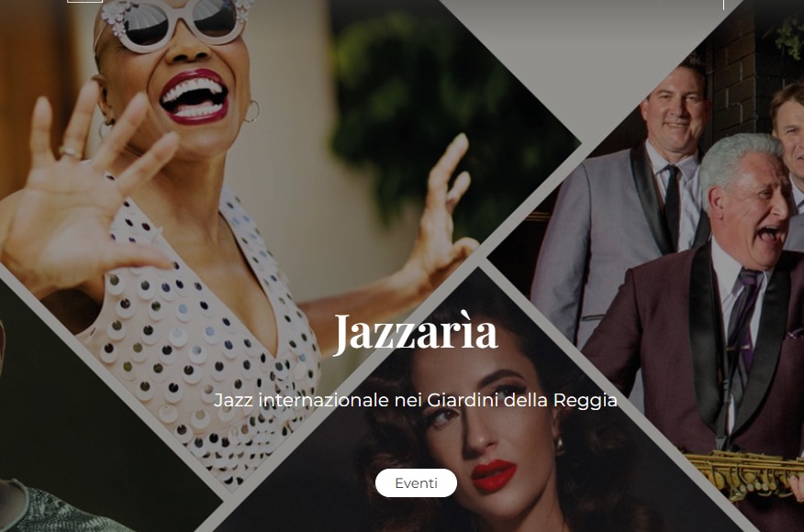Click the Jazzarìa main heading
Image resolution: width=804 pixels, height=532 pixels.
coord(416,333)
